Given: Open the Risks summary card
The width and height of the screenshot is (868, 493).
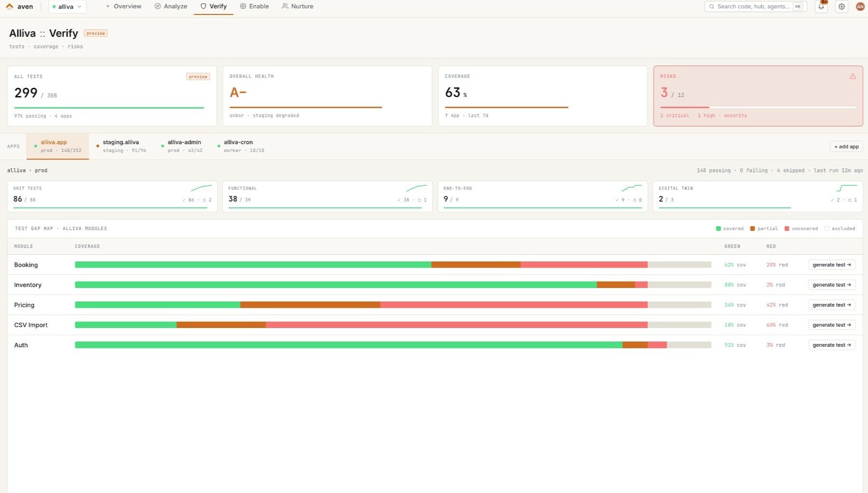Looking at the screenshot, I should coord(757,96).
